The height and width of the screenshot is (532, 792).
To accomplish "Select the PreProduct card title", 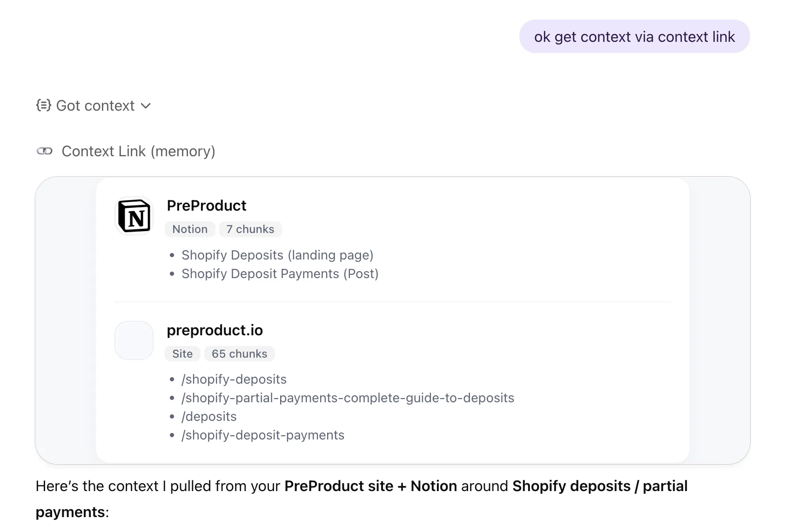I will tap(207, 205).
